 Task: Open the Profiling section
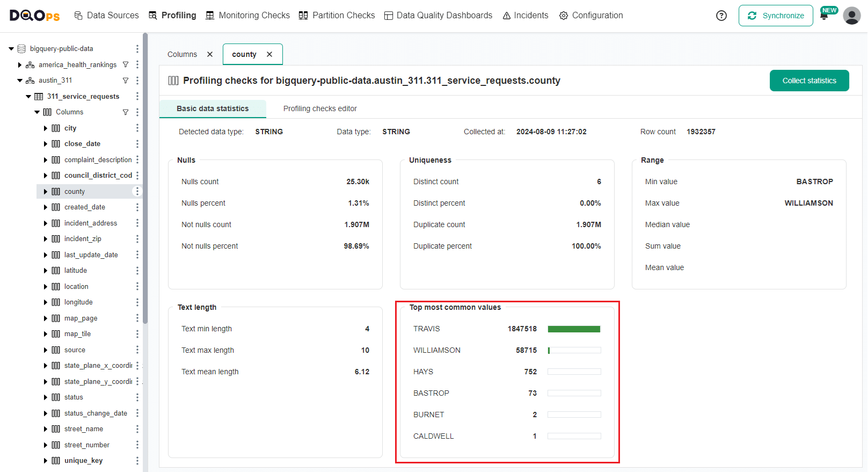tap(172, 16)
